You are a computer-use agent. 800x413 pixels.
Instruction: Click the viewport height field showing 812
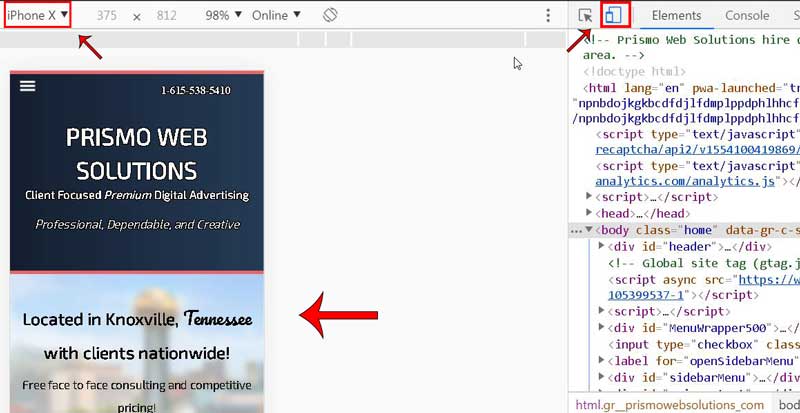click(x=167, y=16)
